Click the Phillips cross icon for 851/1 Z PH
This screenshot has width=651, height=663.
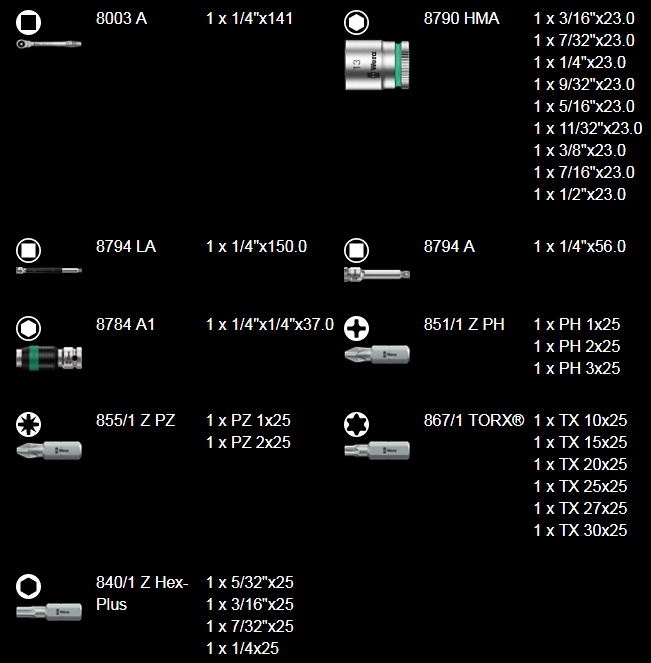click(x=356, y=328)
